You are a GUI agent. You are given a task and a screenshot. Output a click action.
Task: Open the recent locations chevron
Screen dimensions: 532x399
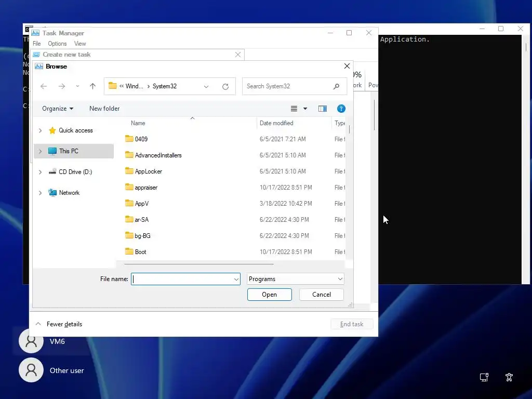[78, 86]
